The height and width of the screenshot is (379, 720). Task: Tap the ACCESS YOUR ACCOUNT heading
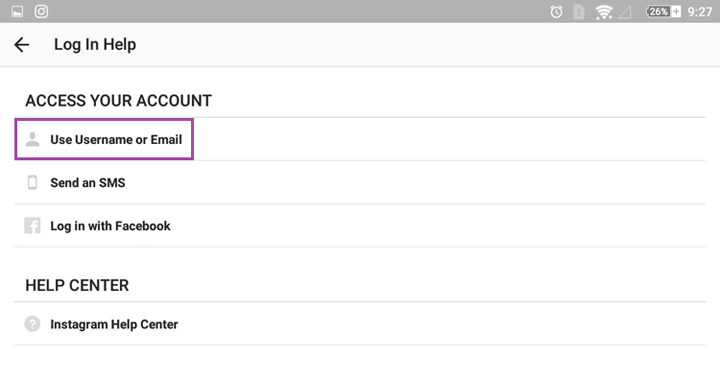point(118,101)
